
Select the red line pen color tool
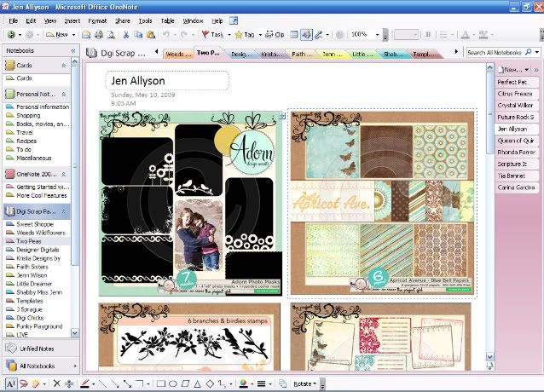click(x=84, y=383)
